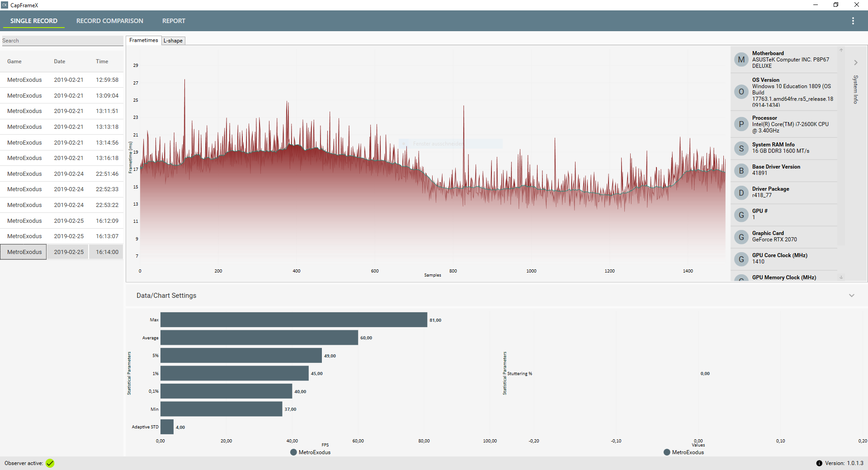Click the 0,1% percentile FPS bar
868x470 pixels.
(x=226, y=391)
